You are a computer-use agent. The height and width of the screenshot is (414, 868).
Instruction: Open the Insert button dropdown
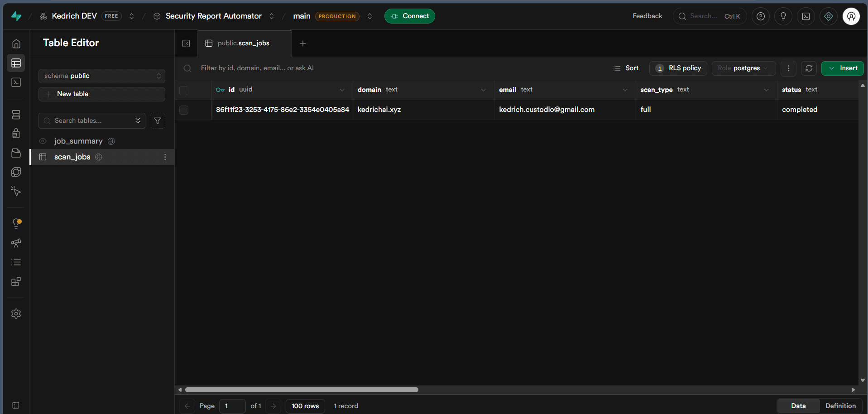click(843, 68)
